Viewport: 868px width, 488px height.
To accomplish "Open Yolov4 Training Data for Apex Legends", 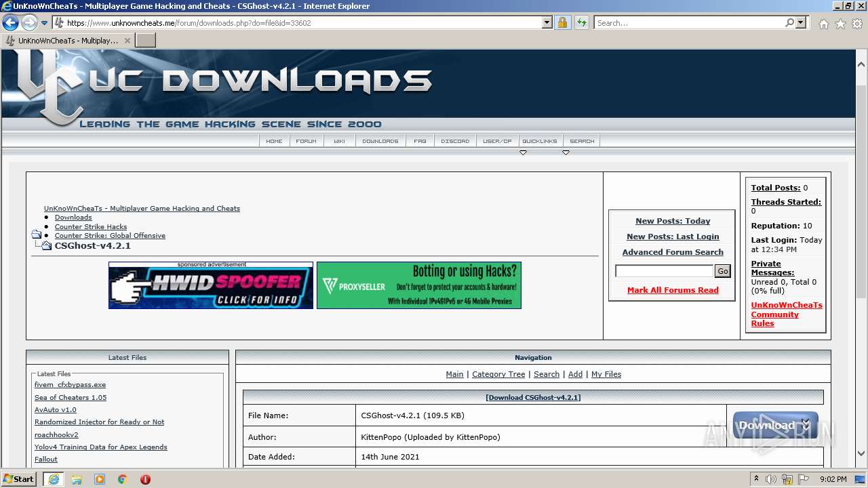I will point(100,447).
